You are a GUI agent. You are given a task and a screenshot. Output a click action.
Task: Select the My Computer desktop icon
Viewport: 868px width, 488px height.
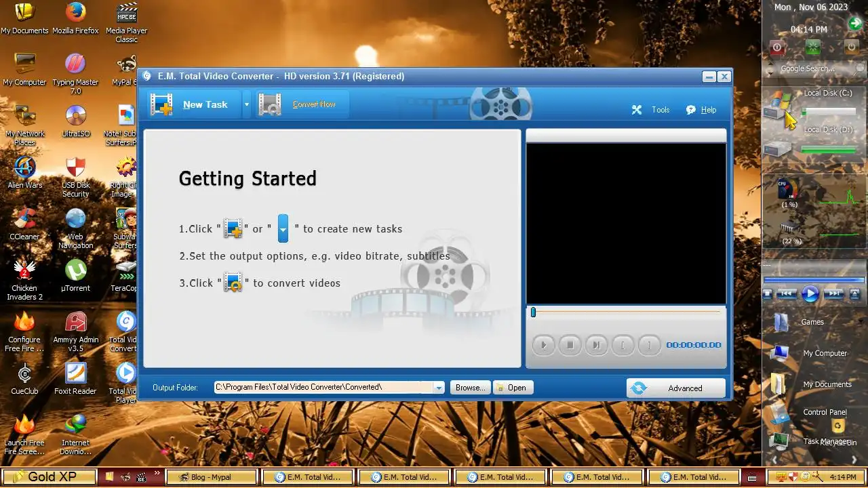[x=24, y=70]
